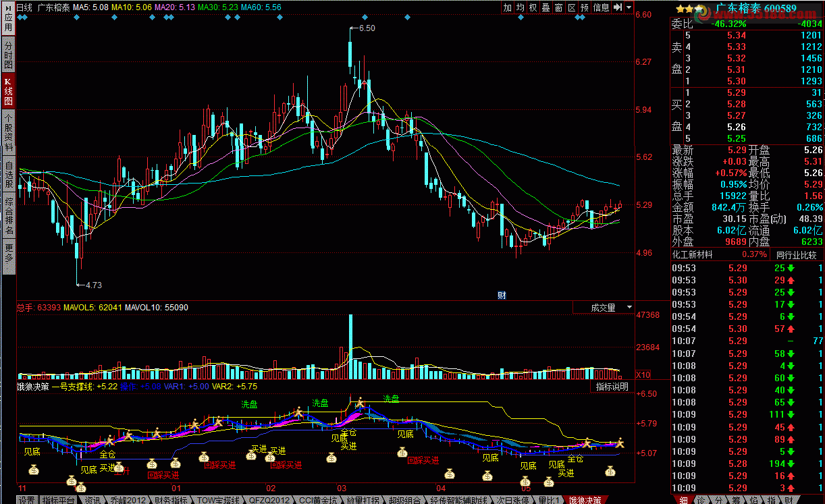Click the 10:09 trade row with volume 194
The height and width of the screenshot is (504, 825).
(747, 464)
